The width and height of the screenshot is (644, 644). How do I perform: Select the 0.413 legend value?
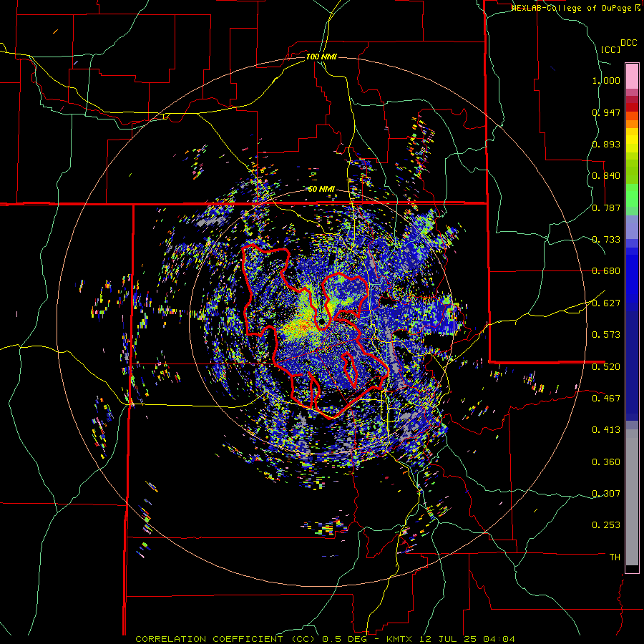[x=606, y=430]
